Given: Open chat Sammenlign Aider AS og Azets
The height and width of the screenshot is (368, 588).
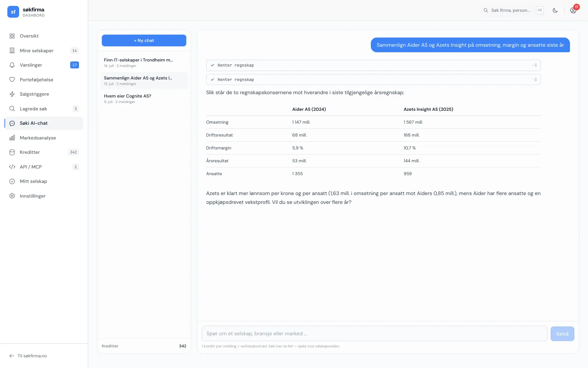Looking at the screenshot, I should pyautogui.click(x=144, y=81).
